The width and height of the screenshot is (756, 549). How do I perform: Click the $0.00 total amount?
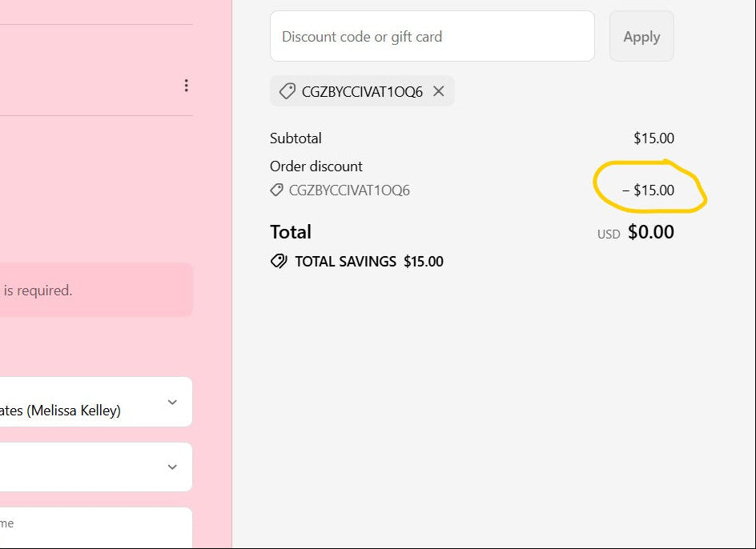pyautogui.click(x=650, y=232)
